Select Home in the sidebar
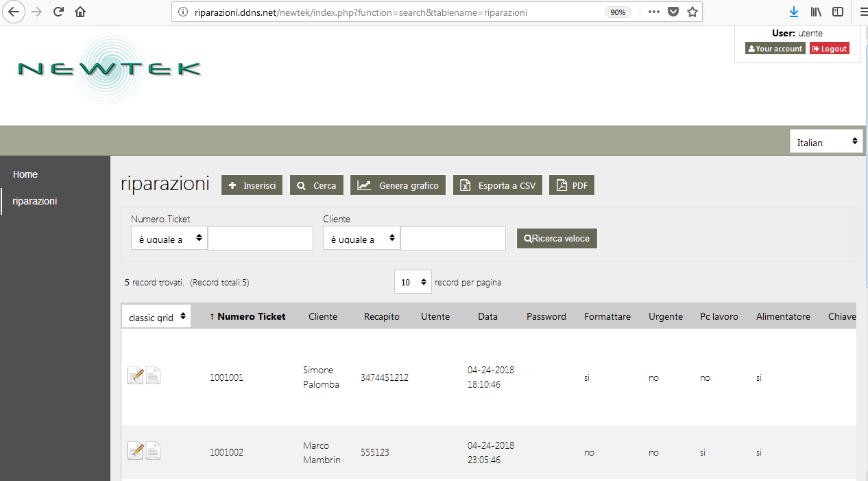The image size is (868, 481). coord(25,174)
